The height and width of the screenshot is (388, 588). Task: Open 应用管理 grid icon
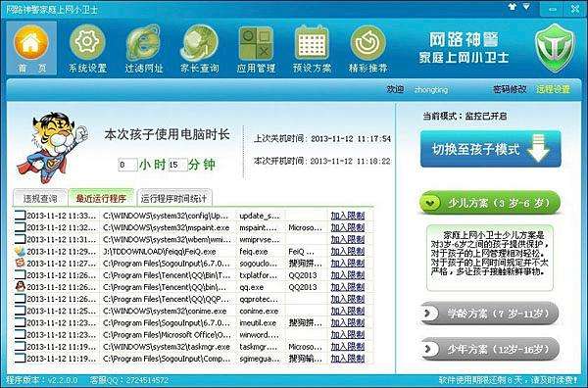click(x=256, y=43)
